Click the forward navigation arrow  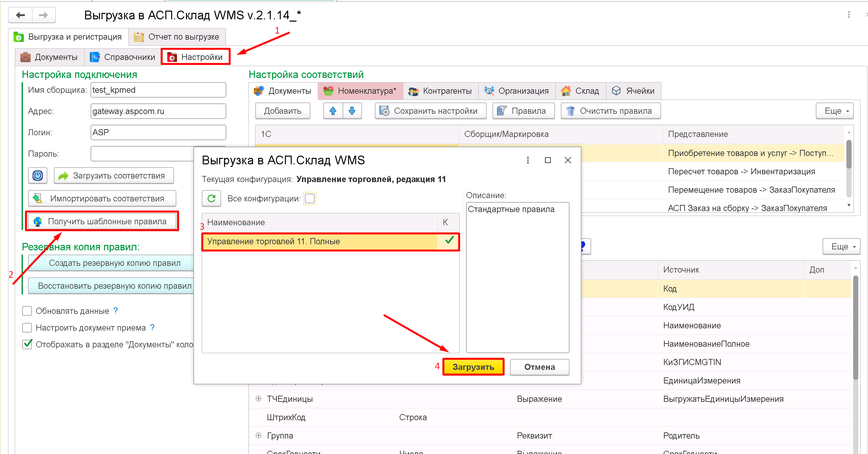[44, 15]
